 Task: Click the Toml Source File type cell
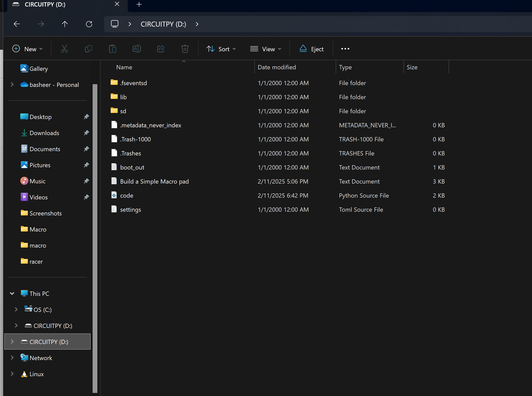[x=361, y=209]
